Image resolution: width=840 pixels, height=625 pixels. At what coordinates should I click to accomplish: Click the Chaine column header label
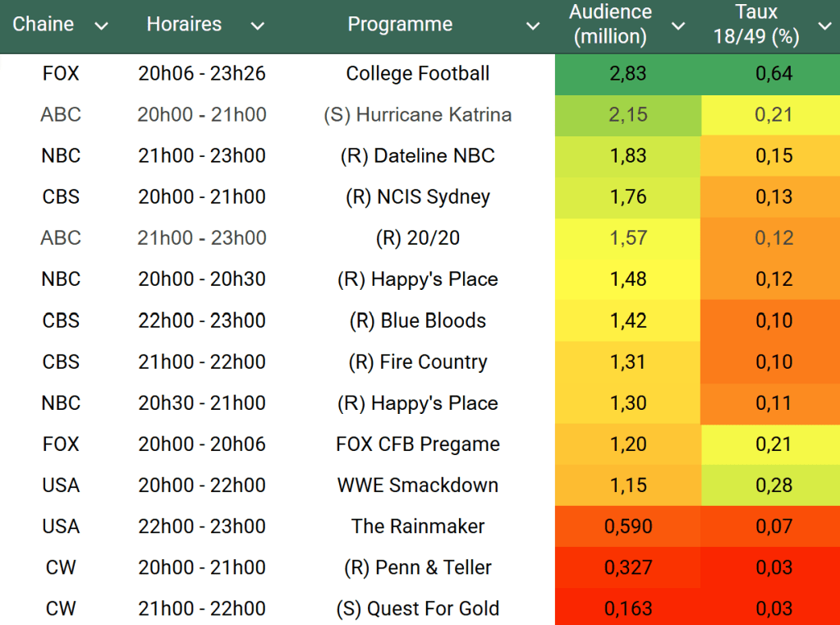(44, 25)
